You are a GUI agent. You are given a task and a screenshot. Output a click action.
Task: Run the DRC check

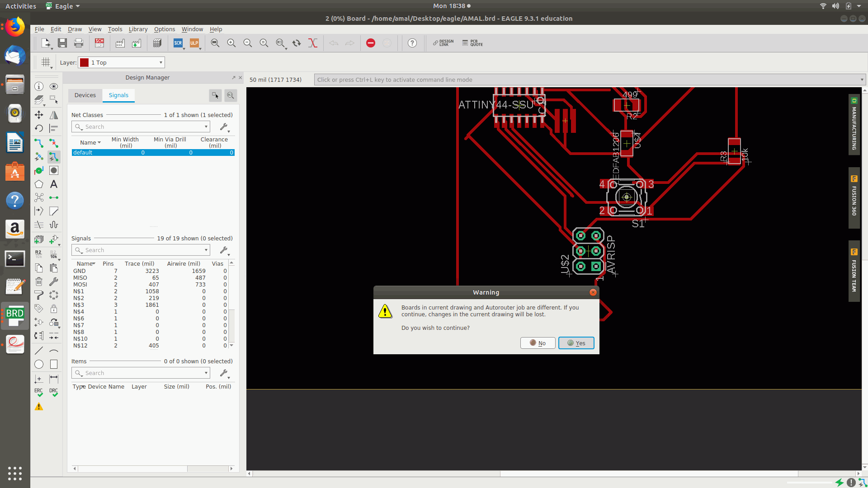pyautogui.click(x=54, y=392)
